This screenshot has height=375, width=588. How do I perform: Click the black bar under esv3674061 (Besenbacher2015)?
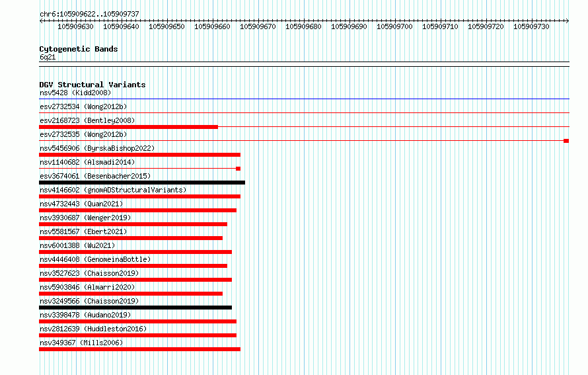tap(142, 183)
